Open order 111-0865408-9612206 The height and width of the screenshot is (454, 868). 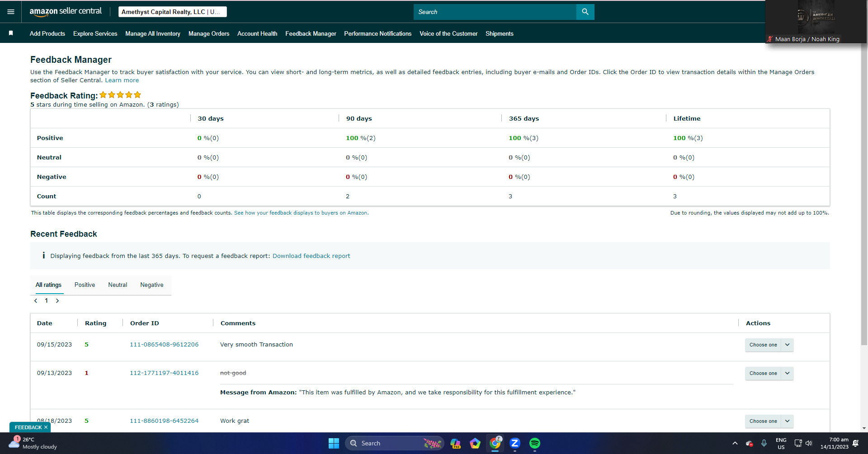point(164,344)
